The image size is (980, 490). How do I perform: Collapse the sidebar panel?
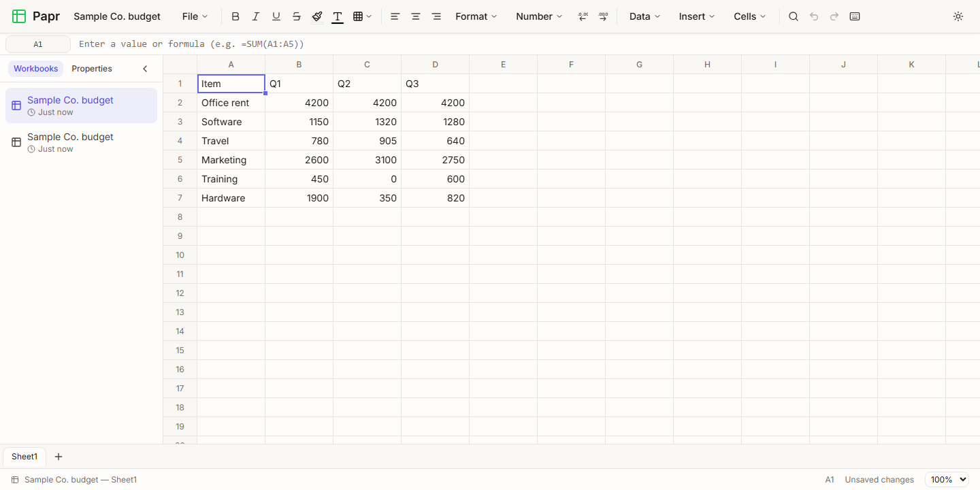click(145, 69)
